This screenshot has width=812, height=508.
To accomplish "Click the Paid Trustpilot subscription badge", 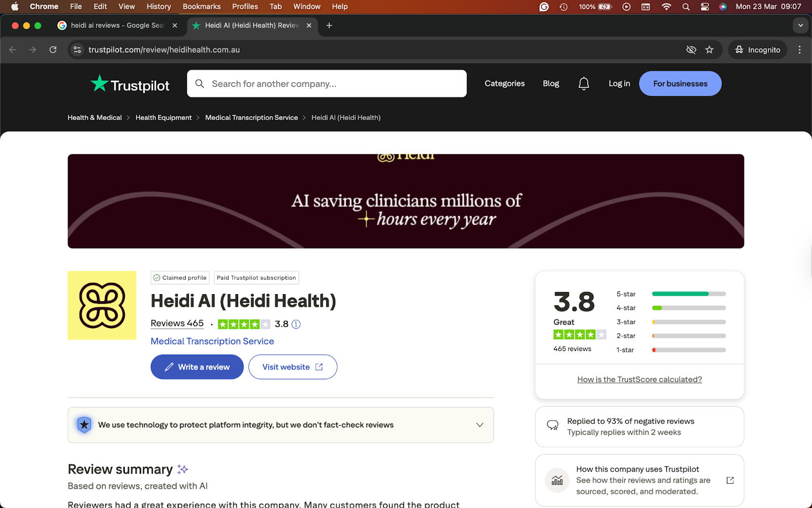I will coord(256,278).
